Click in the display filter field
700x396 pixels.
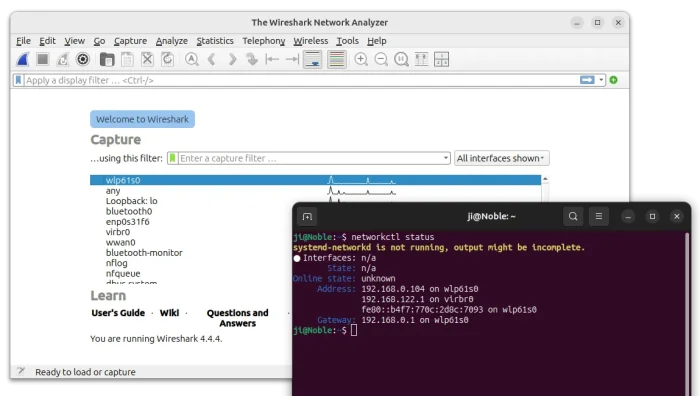click(301, 80)
